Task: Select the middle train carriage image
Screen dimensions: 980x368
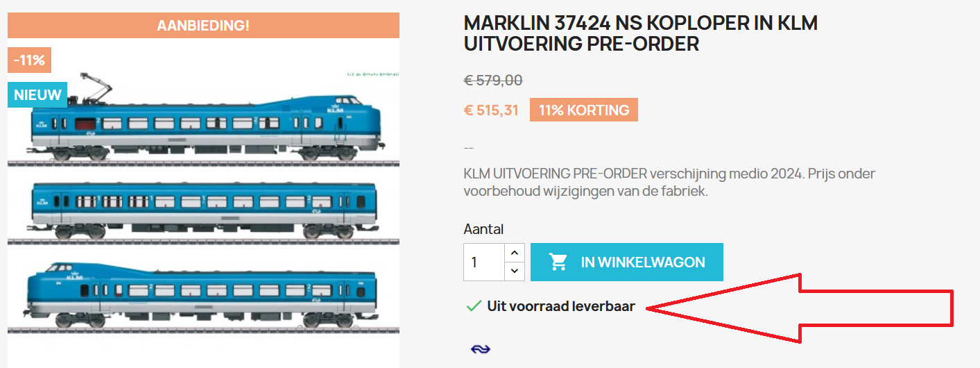Action: click(203, 207)
